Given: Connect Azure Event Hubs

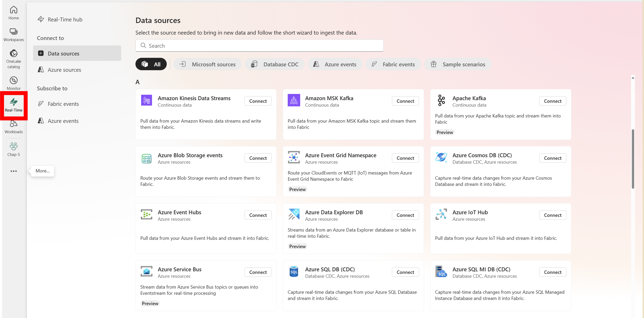Looking at the screenshot, I should 258,215.
